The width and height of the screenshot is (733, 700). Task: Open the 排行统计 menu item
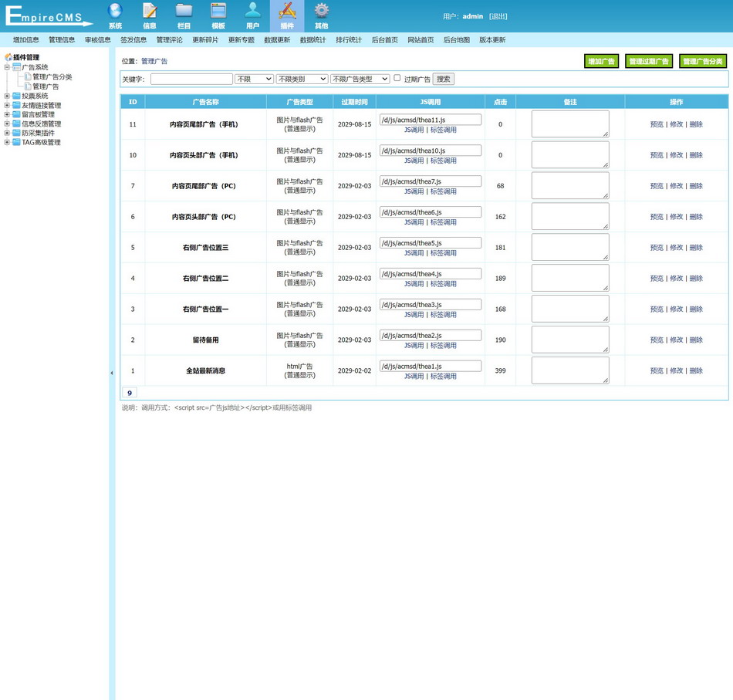[349, 39]
